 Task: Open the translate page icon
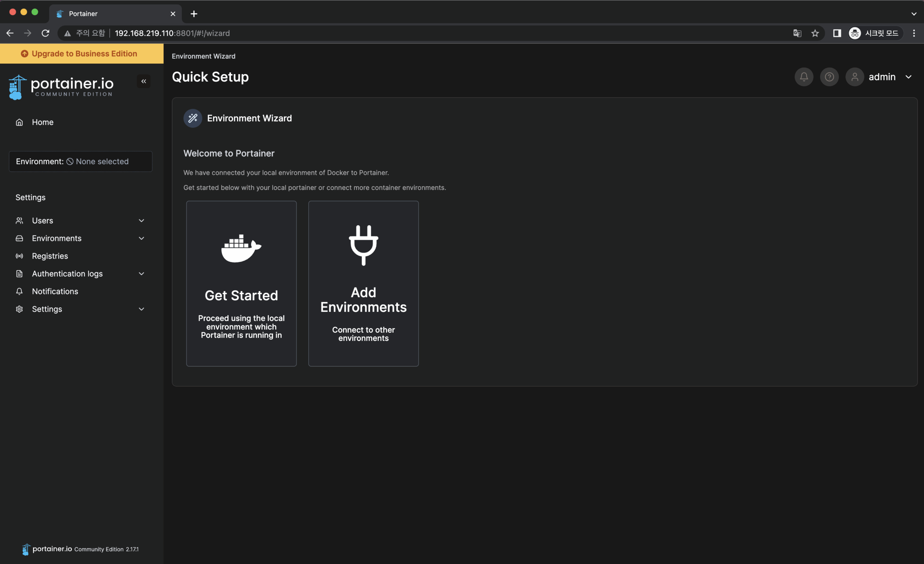797,33
